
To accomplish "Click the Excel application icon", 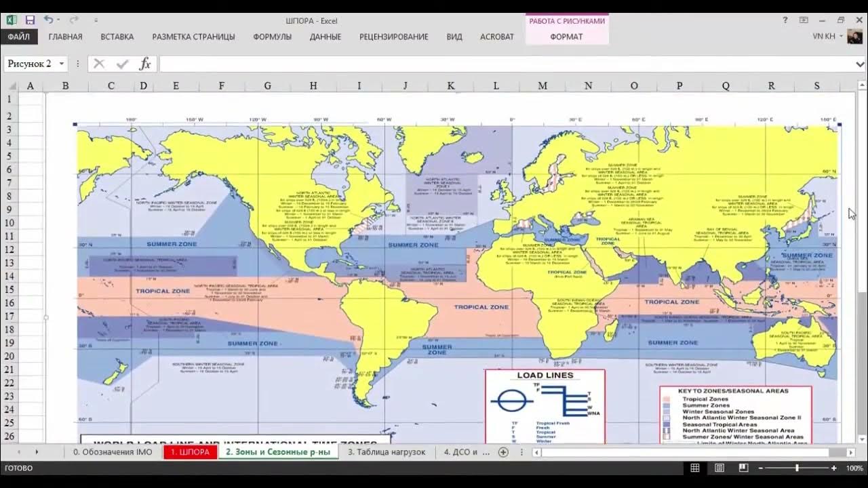I will click(12, 20).
